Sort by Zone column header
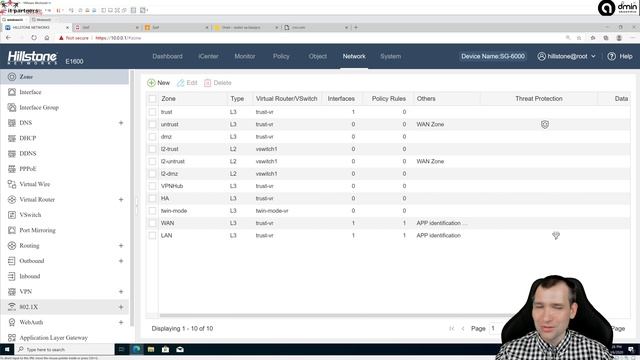Viewport: 640px width, 360px height. (193, 99)
